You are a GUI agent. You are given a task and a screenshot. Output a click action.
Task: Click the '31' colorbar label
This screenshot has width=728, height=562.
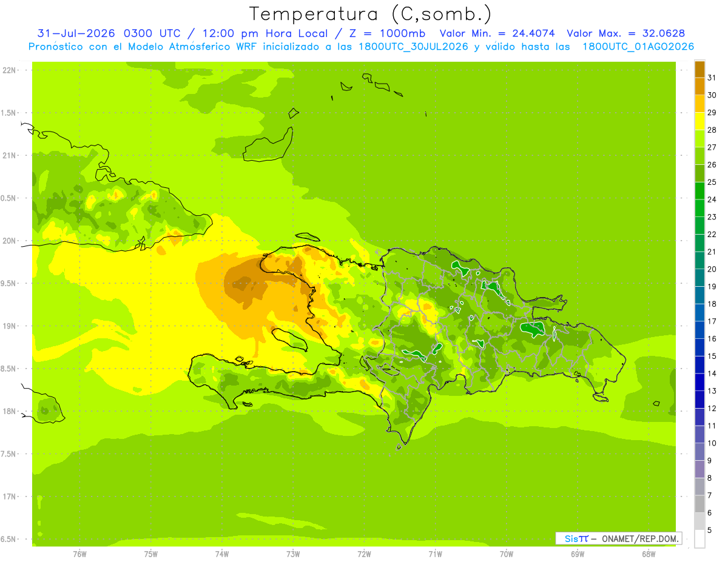712,78
